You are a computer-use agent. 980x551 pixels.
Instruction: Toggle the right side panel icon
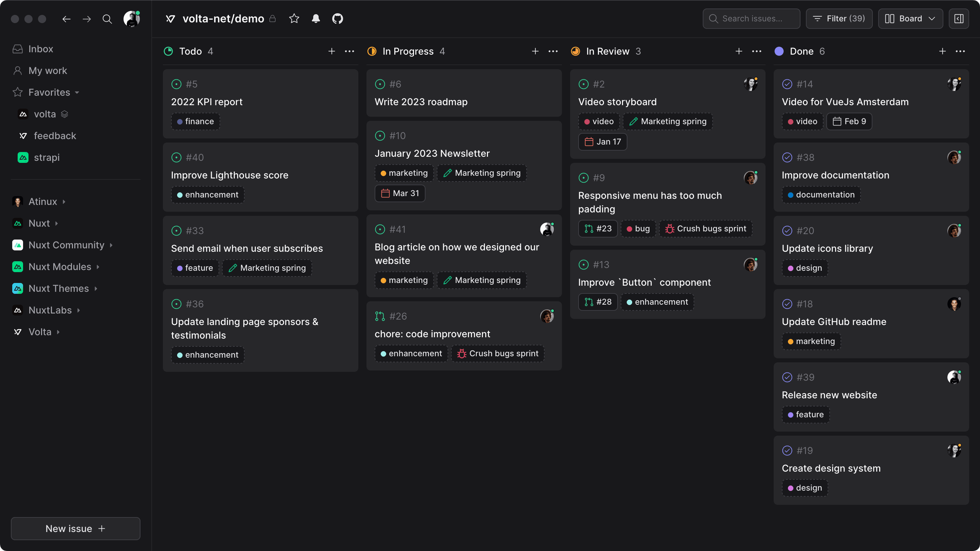(x=959, y=19)
